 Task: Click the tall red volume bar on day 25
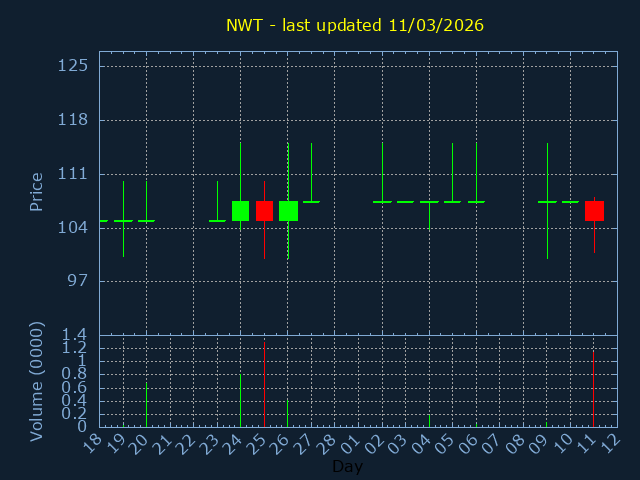click(264, 385)
